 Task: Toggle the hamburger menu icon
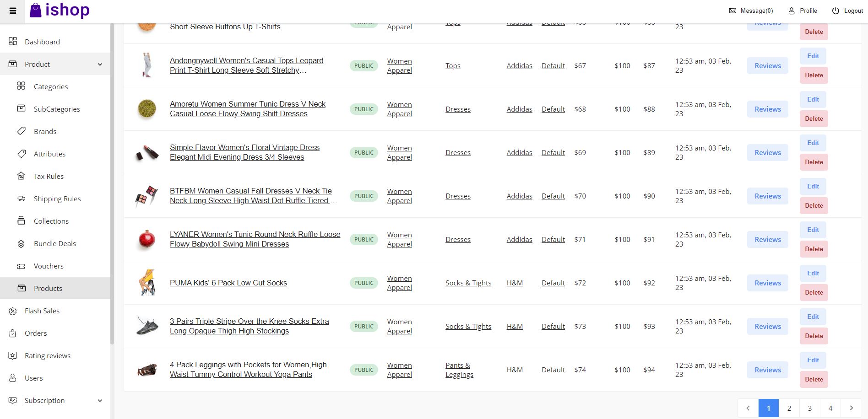13,11
